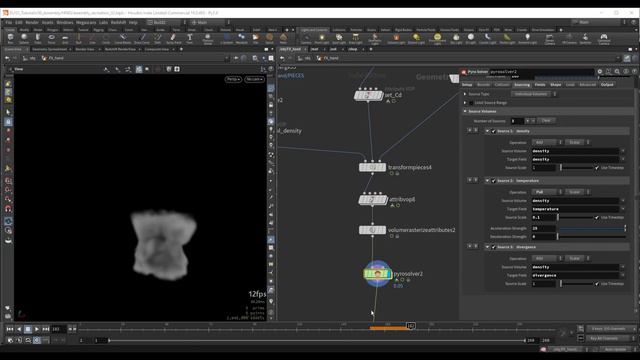Select the Tube shelf tool
The width and height of the screenshot is (640, 360).
click(x=38, y=39)
